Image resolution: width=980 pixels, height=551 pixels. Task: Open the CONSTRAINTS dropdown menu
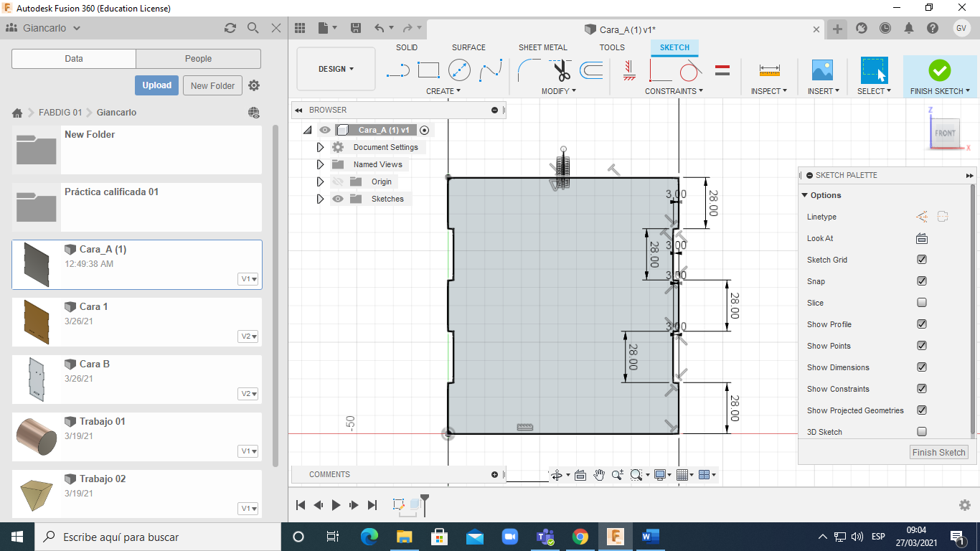click(x=674, y=91)
